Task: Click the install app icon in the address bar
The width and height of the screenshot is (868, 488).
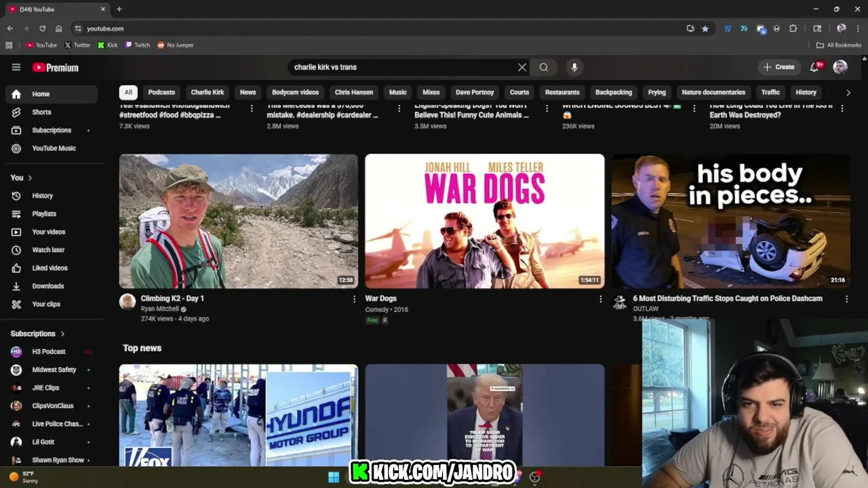Action: 690,28
